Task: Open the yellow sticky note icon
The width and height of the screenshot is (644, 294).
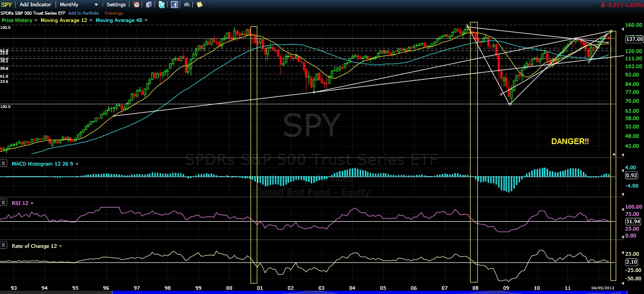Action: 199,5
